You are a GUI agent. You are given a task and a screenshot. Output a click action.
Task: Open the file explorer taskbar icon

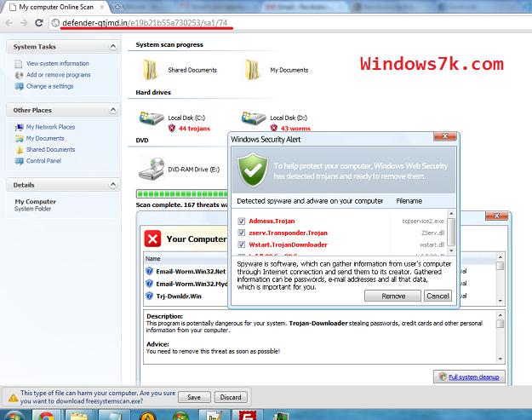pos(78,416)
